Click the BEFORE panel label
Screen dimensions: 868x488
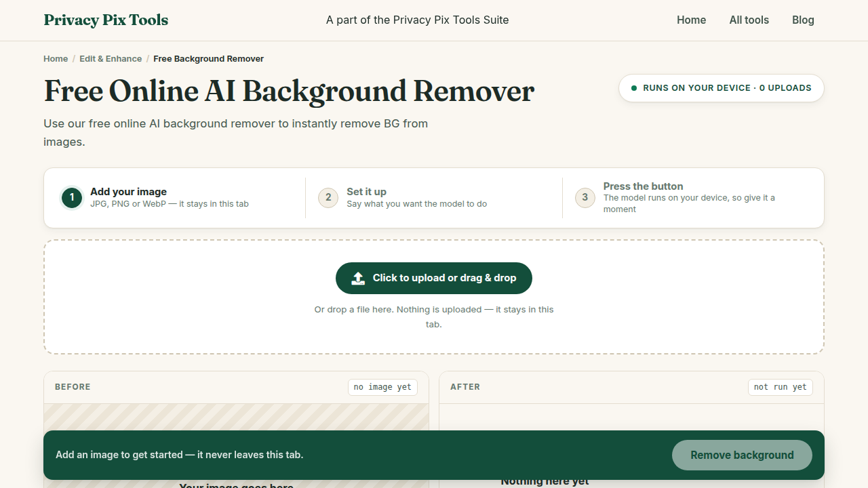73,387
